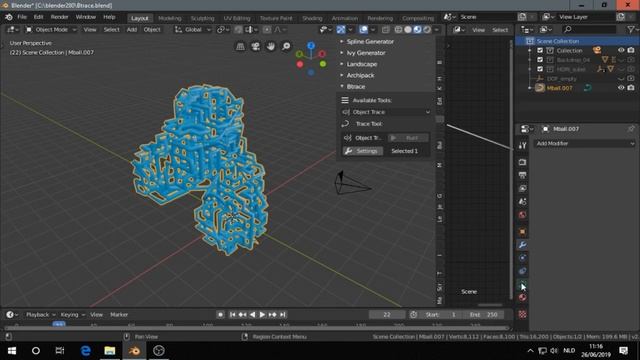Click the zoom view magnifier gizmo
The image size is (640, 360).
click(x=286, y=46)
